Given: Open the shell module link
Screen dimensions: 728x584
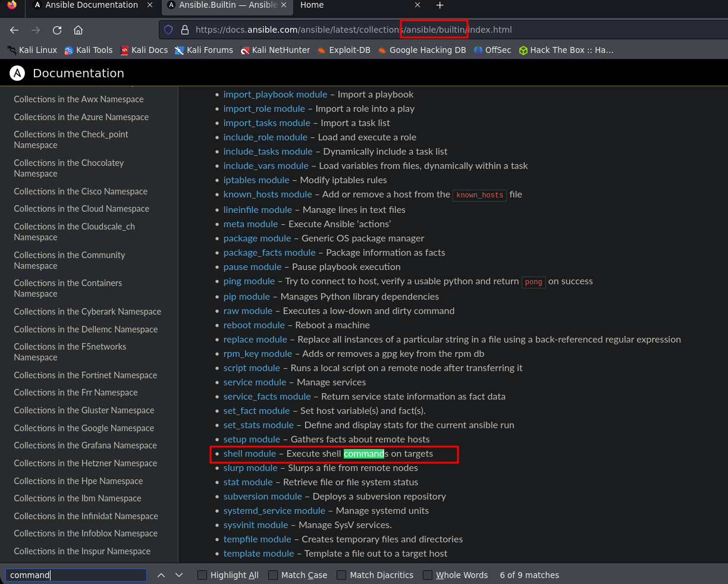Looking at the screenshot, I should pos(249,454).
